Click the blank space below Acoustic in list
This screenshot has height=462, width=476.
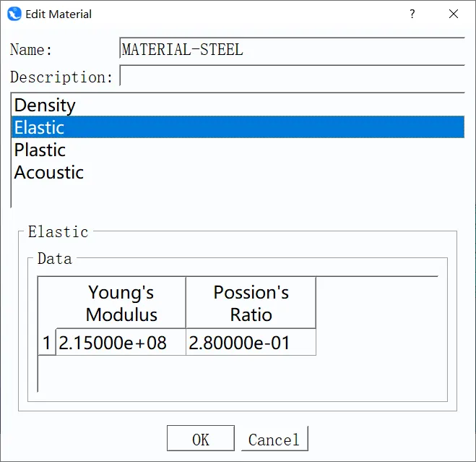pyautogui.click(x=217, y=194)
